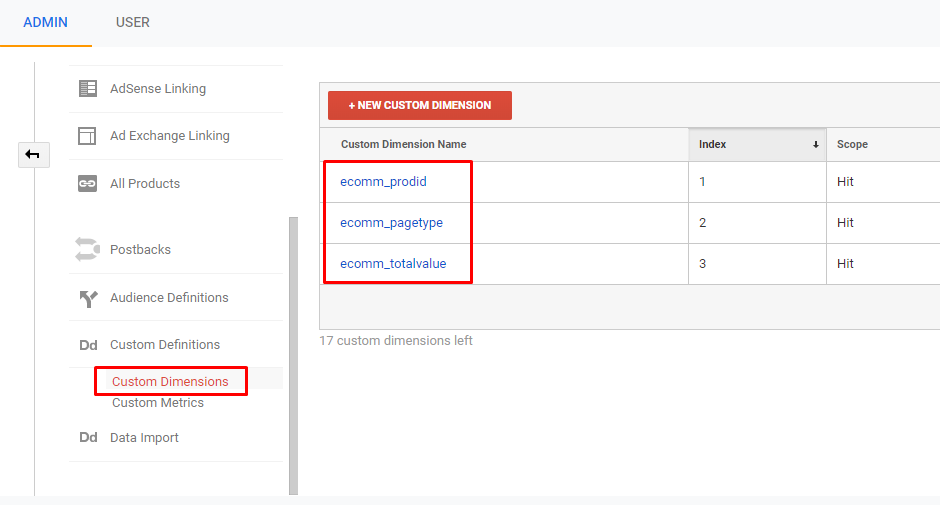Open Postbacks settings
940x505 pixels.
[x=140, y=250]
